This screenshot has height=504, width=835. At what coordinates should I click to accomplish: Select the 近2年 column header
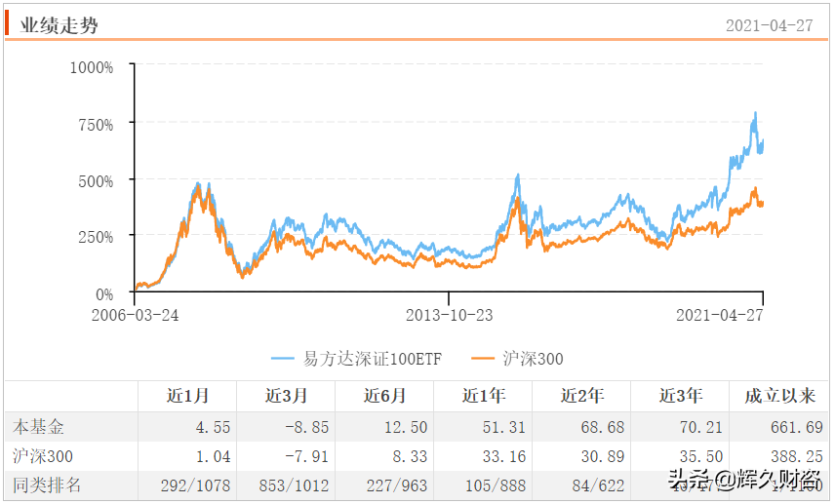(582, 396)
